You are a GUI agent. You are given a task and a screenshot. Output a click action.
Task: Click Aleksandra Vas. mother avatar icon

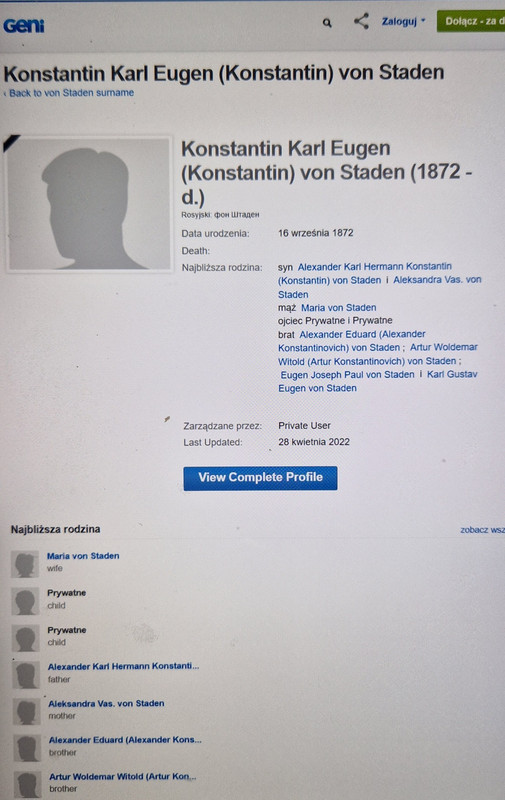[x=27, y=712]
